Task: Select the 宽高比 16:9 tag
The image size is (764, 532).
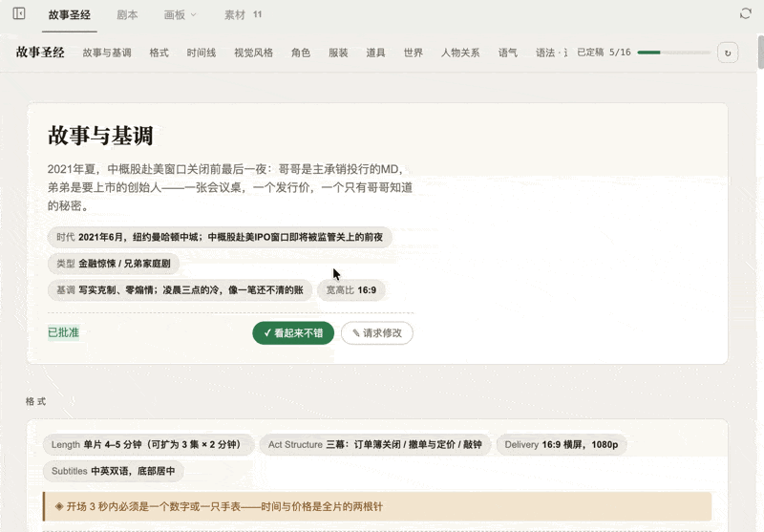Action: (350, 290)
